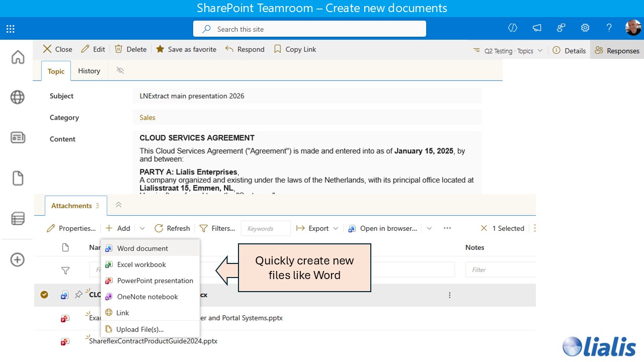The width and height of the screenshot is (644, 362).
Task: Click the pin icon next to CLO attachment
Action: tap(79, 295)
